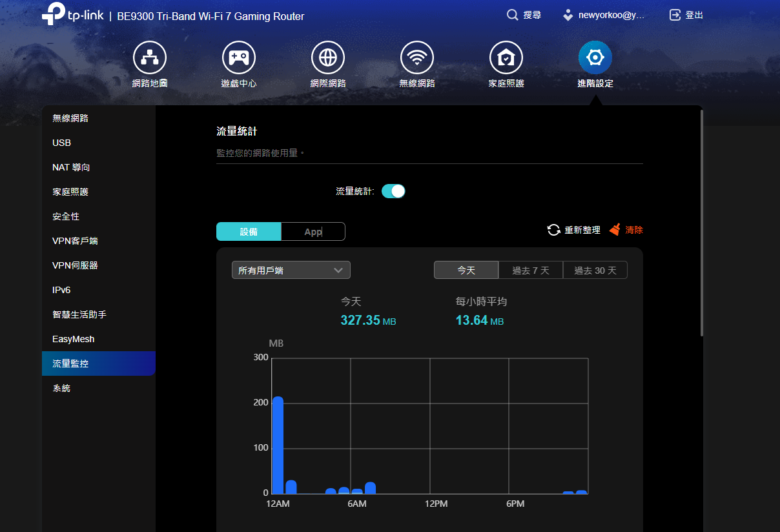Toggle the 流量統計 switch off
The image size is (780, 532).
pos(393,191)
